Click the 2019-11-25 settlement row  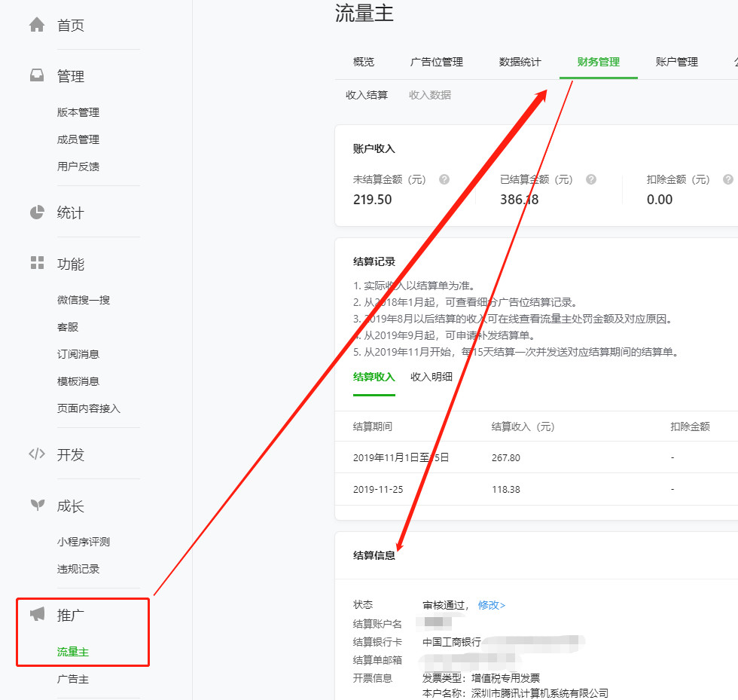(536, 490)
